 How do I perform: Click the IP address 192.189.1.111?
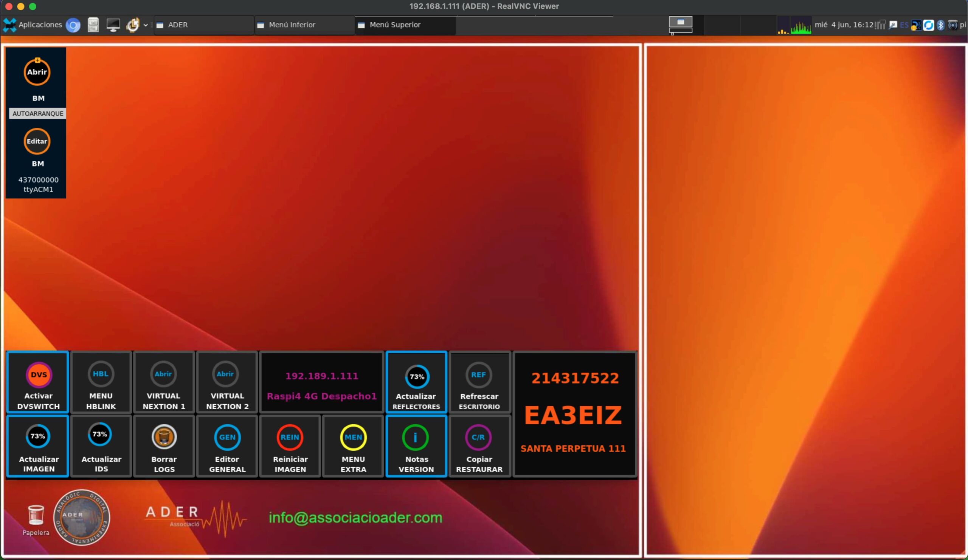(321, 376)
